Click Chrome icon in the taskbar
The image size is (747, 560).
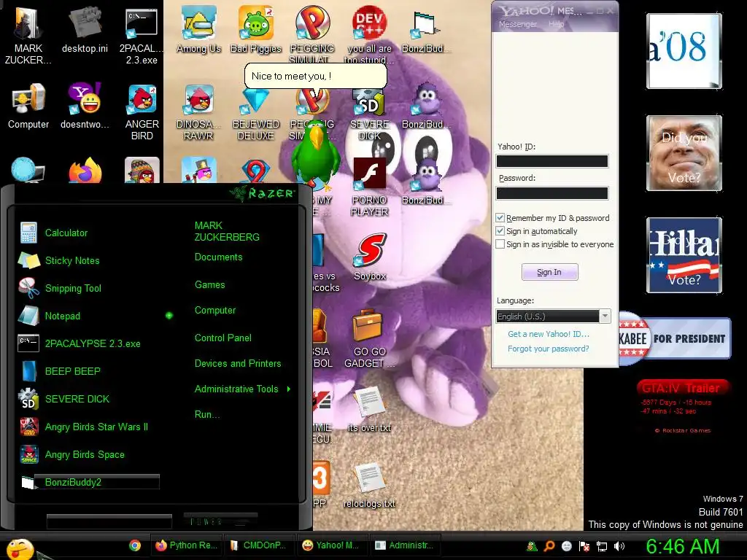[x=135, y=545]
